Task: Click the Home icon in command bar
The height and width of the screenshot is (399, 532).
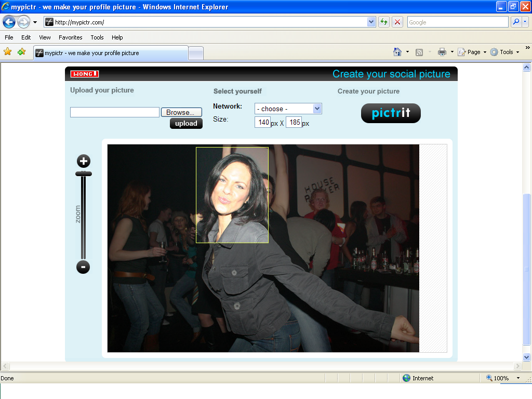Action: click(397, 52)
